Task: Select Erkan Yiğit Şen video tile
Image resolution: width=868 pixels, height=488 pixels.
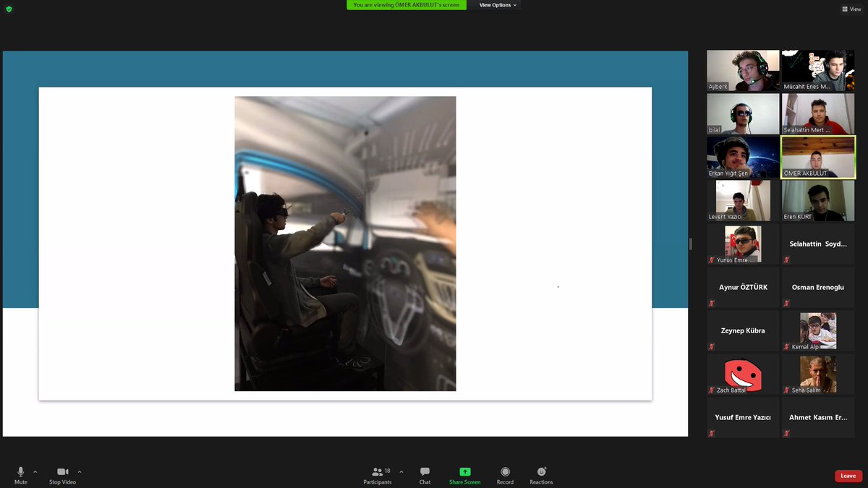Action: [x=743, y=158]
